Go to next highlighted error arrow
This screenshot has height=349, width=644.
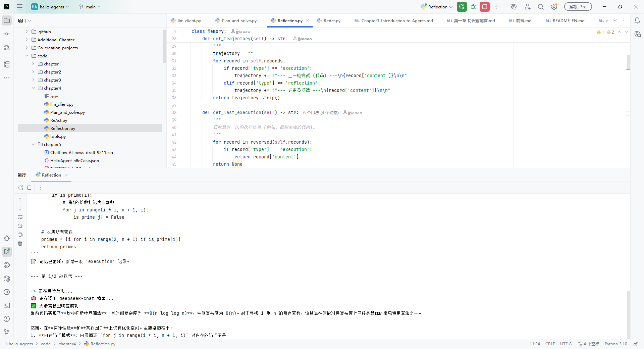point(626,32)
